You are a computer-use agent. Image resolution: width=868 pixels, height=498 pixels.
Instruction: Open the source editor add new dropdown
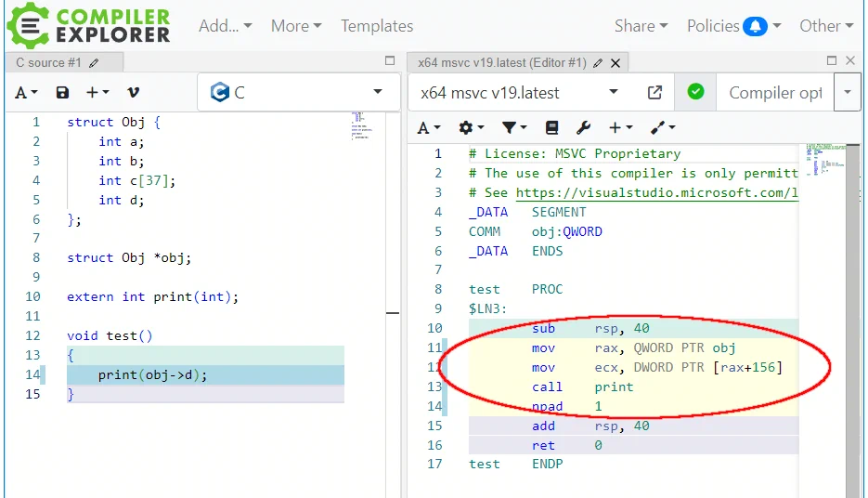pyautogui.click(x=97, y=93)
